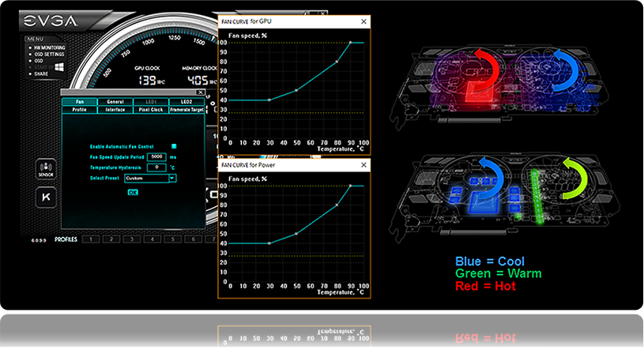644x354 pixels.
Task: Click the Temperature Hysteresis value field
Action: point(156,168)
